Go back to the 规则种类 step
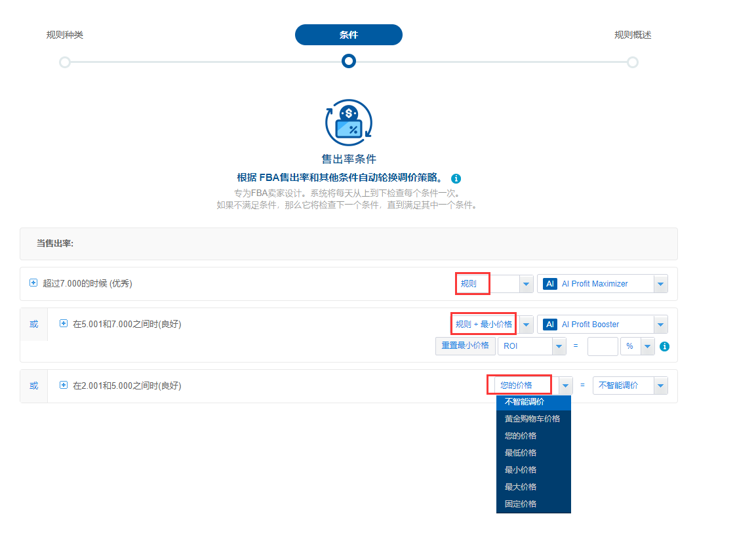Viewport: 756px width, 535px height. point(65,35)
